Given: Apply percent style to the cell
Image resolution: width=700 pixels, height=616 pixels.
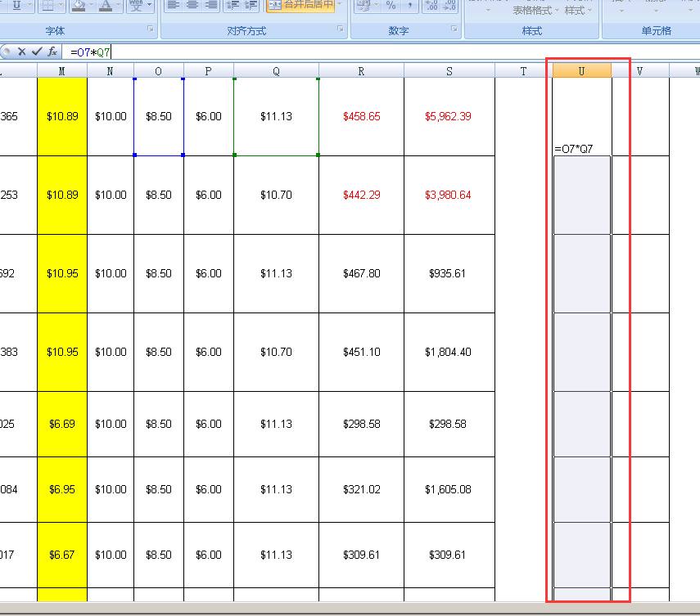Looking at the screenshot, I should click(391, 5).
